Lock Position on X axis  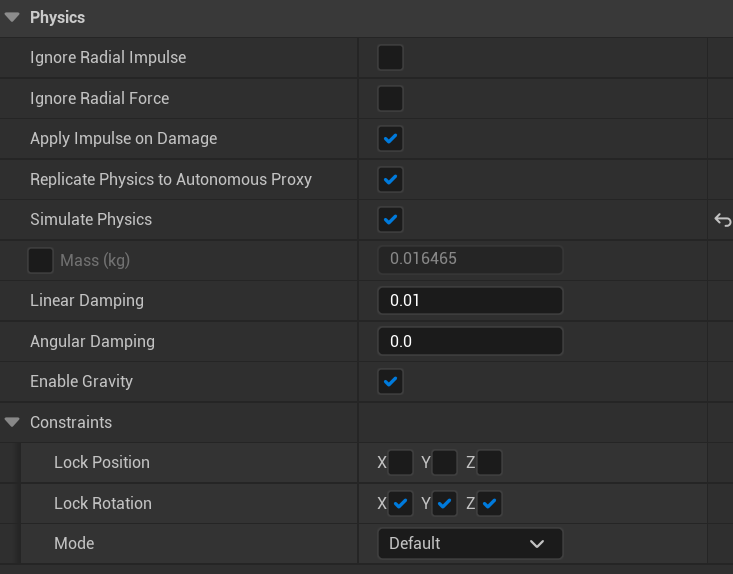pyautogui.click(x=400, y=463)
